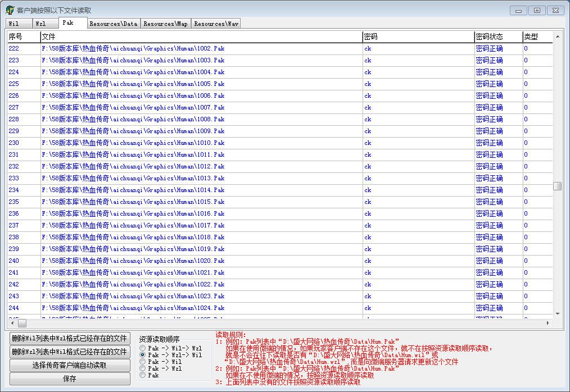The height and width of the screenshot is (392, 570).
Task: Click vertical scrollbar up arrow
Action: tap(557, 37)
